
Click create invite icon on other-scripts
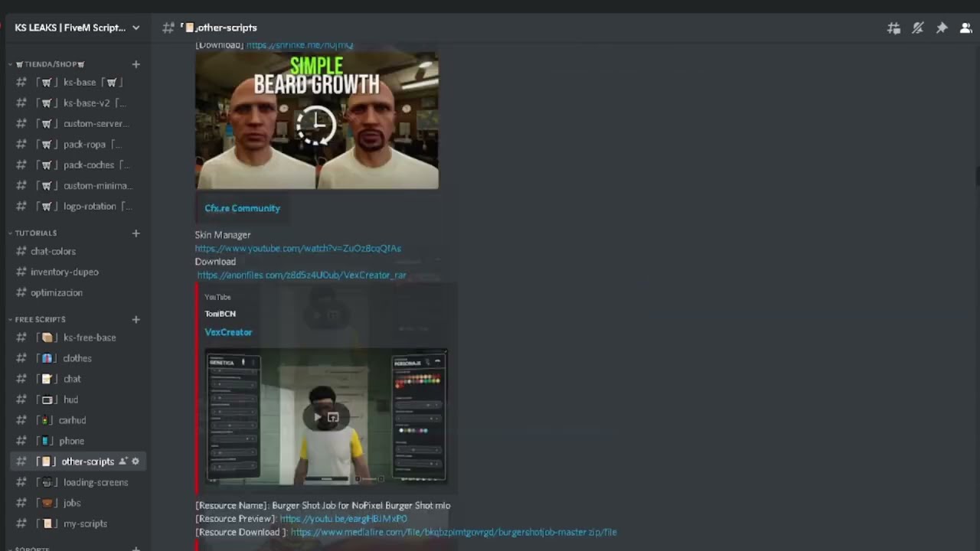(x=123, y=461)
